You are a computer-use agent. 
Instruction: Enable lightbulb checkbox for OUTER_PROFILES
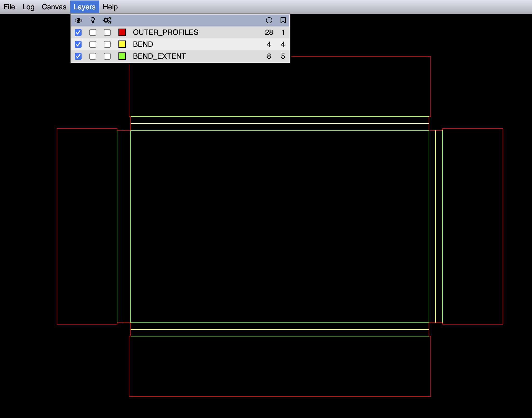(x=93, y=32)
